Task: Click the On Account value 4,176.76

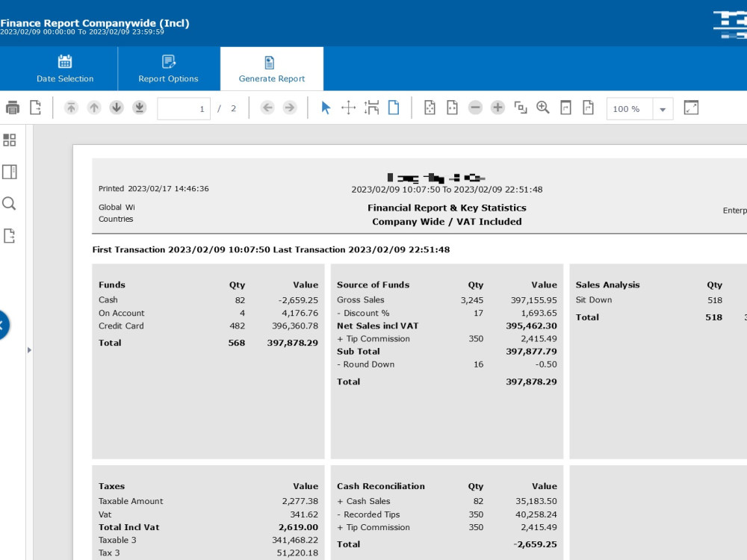Action: click(x=300, y=314)
